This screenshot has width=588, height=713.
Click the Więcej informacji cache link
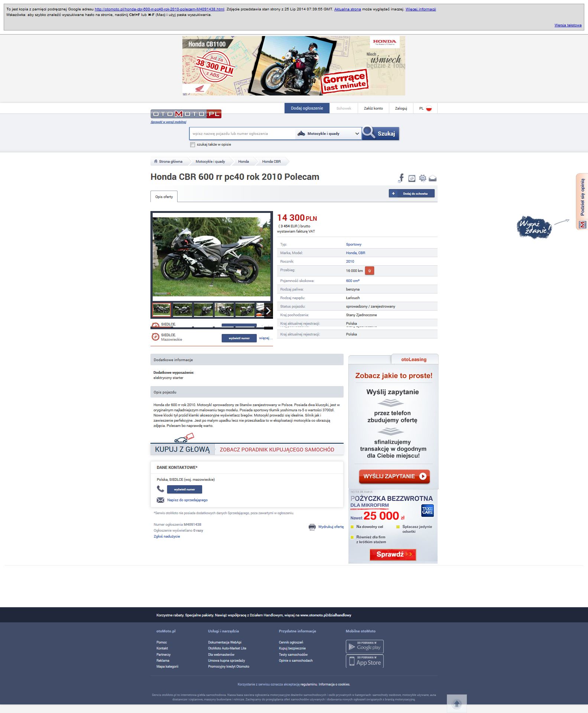coord(421,9)
